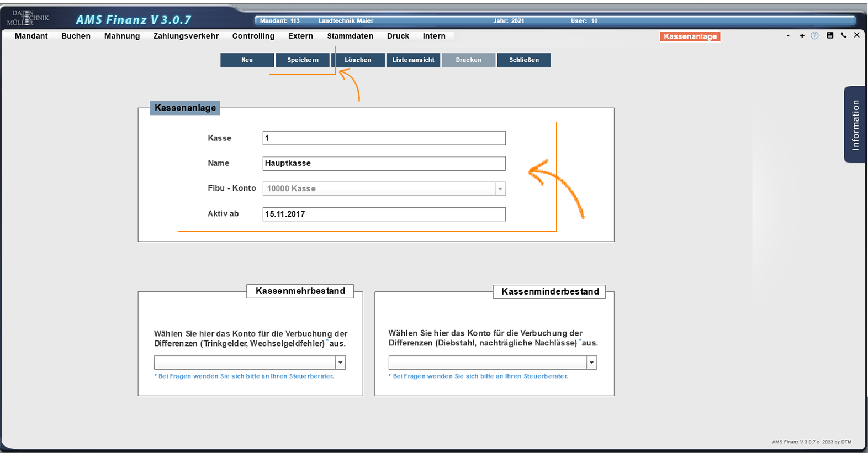Click the help question mark icon
The width and height of the screenshot is (868, 456).
pos(814,36)
